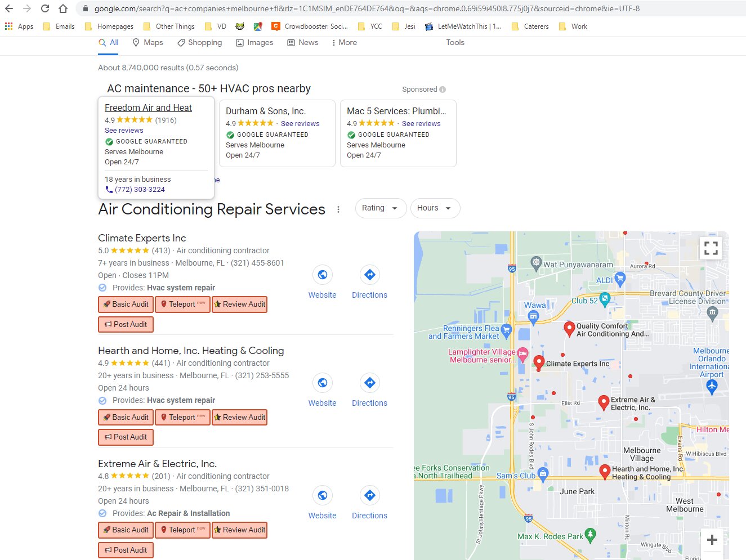Open See reviews for Mac 5 Services
Image resolution: width=746 pixels, height=560 pixels.
[x=421, y=124]
